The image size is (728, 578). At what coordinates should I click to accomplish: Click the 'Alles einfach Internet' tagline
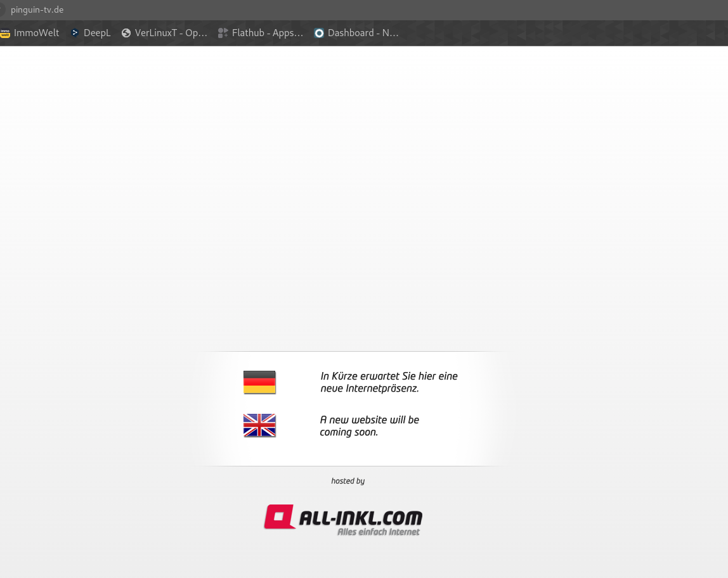pos(378,532)
